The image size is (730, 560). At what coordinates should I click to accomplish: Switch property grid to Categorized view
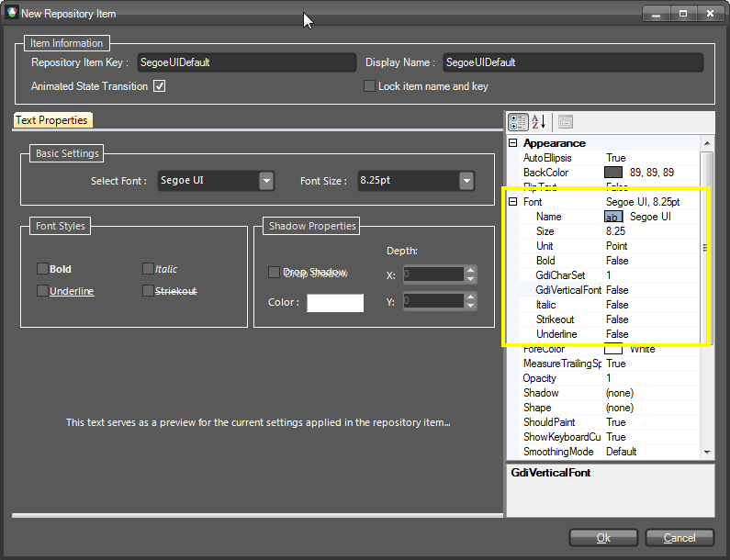click(518, 122)
